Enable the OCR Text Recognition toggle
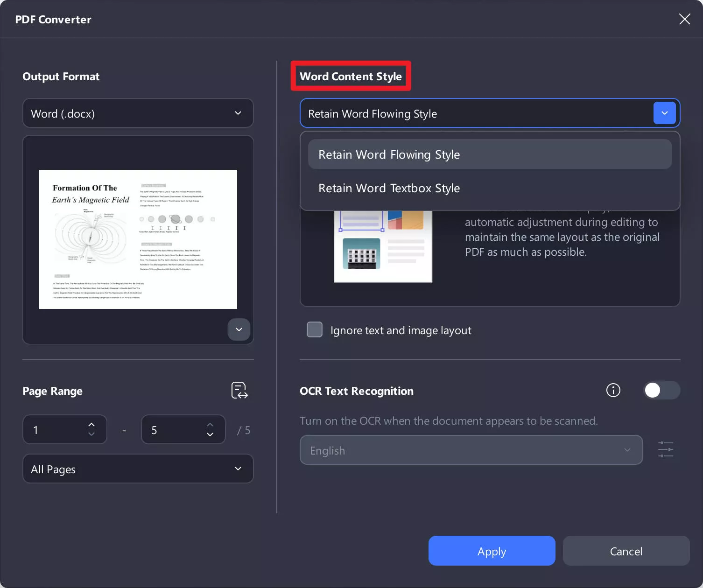Viewport: 703px width, 588px height. coord(661,390)
